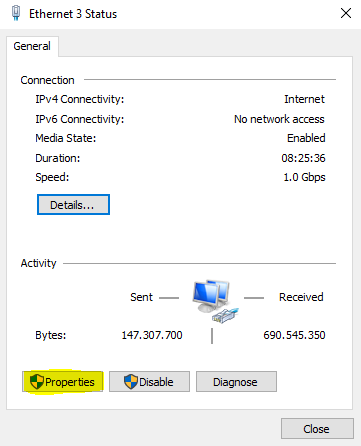The height and width of the screenshot is (446, 361).
Task: Run Diagnose on the connection
Action: [x=236, y=381]
